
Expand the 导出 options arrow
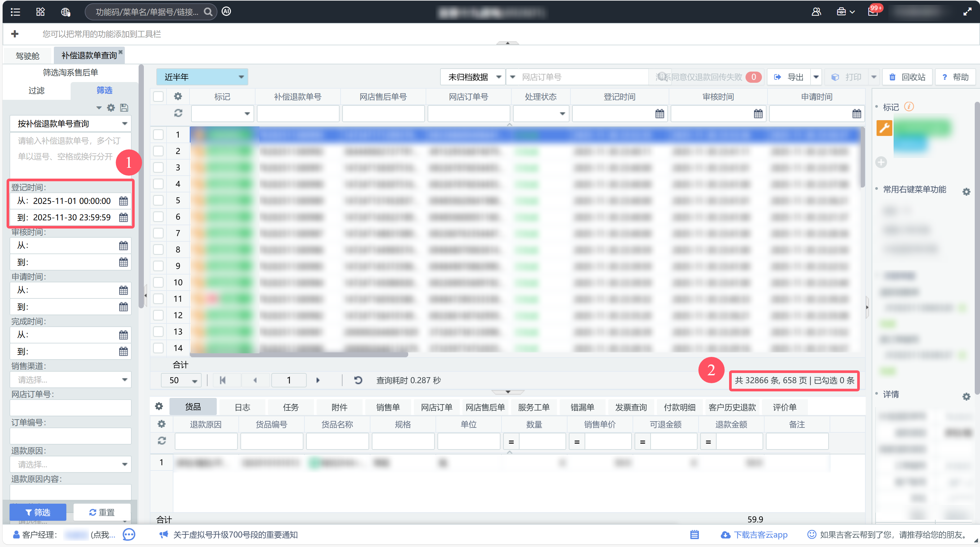point(816,77)
